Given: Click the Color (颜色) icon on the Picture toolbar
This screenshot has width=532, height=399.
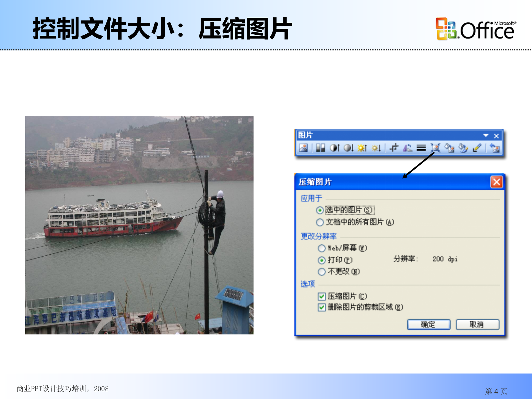Looking at the screenshot, I should pos(320,148).
